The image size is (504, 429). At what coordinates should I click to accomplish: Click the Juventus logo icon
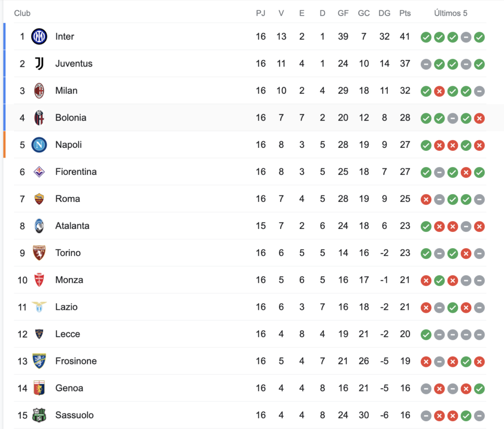pyautogui.click(x=39, y=64)
